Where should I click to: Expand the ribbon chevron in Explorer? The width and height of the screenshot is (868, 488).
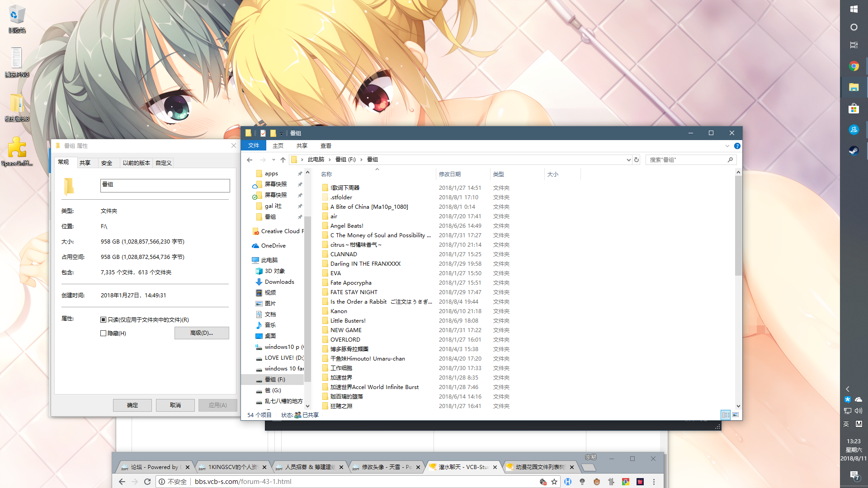point(727,146)
